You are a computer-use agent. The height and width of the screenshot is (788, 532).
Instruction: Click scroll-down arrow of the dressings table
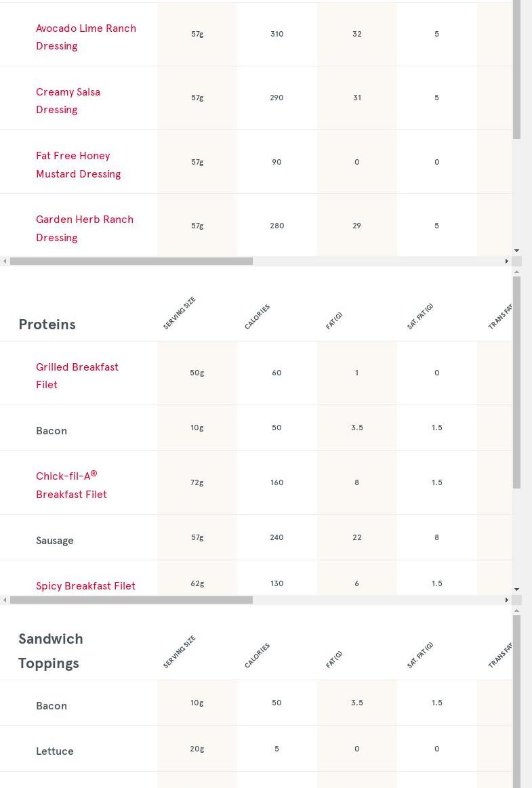tap(517, 251)
